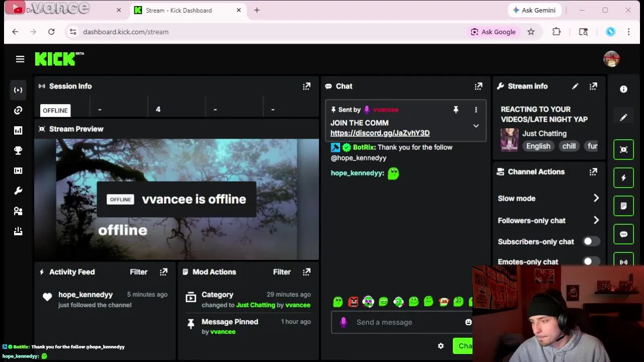The width and height of the screenshot is (644, 362).
Task: Open the video clips sidebar icon
Action: [18, 170]
